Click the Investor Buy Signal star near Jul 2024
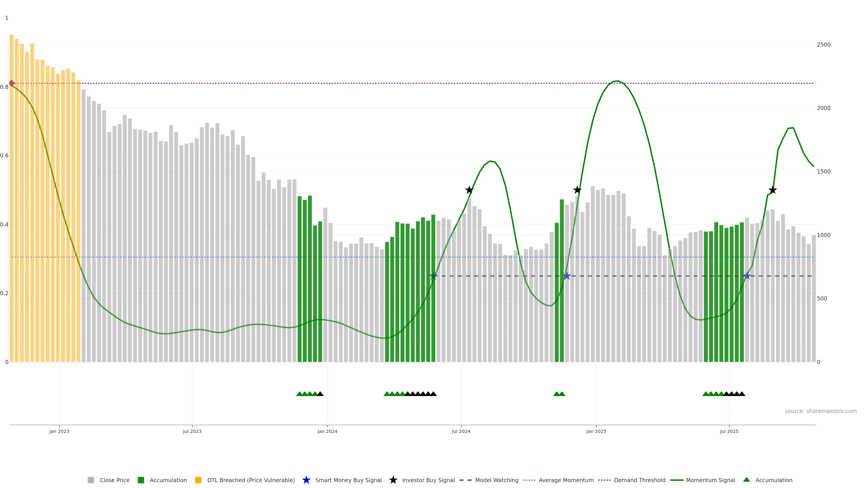Image resolution: width=868 pixels, height=488 pixels. 469,190
